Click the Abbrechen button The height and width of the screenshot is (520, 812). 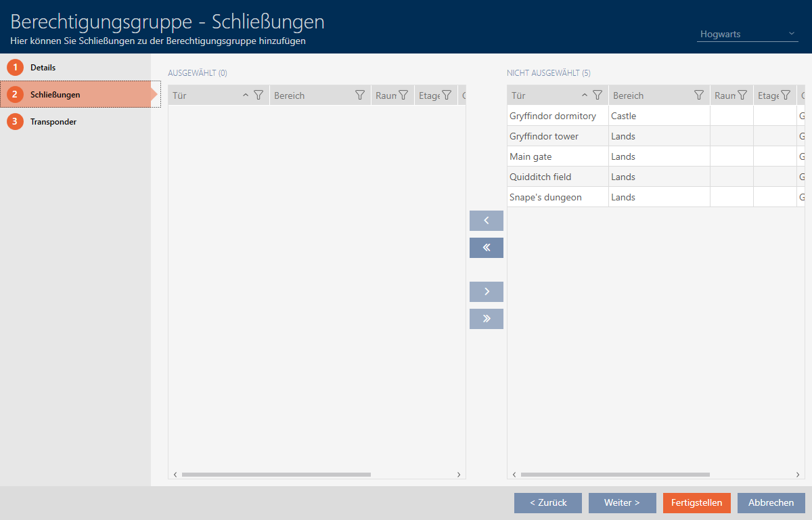point(771,503)
